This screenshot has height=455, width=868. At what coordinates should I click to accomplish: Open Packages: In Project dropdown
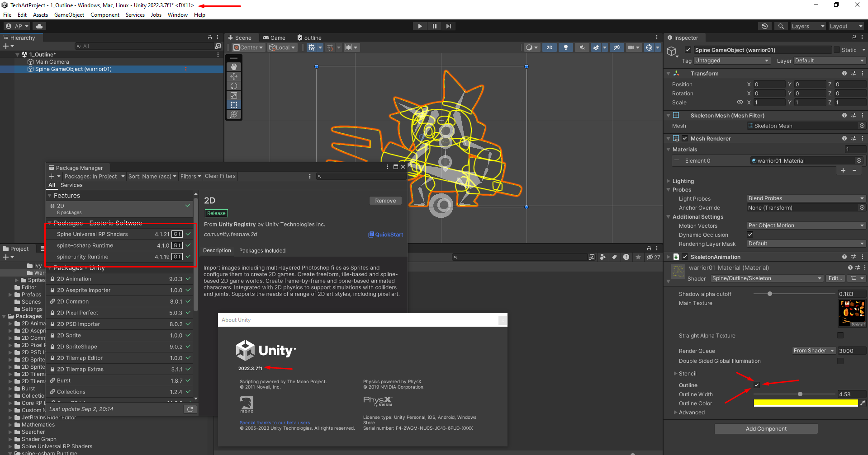(95, 176)
